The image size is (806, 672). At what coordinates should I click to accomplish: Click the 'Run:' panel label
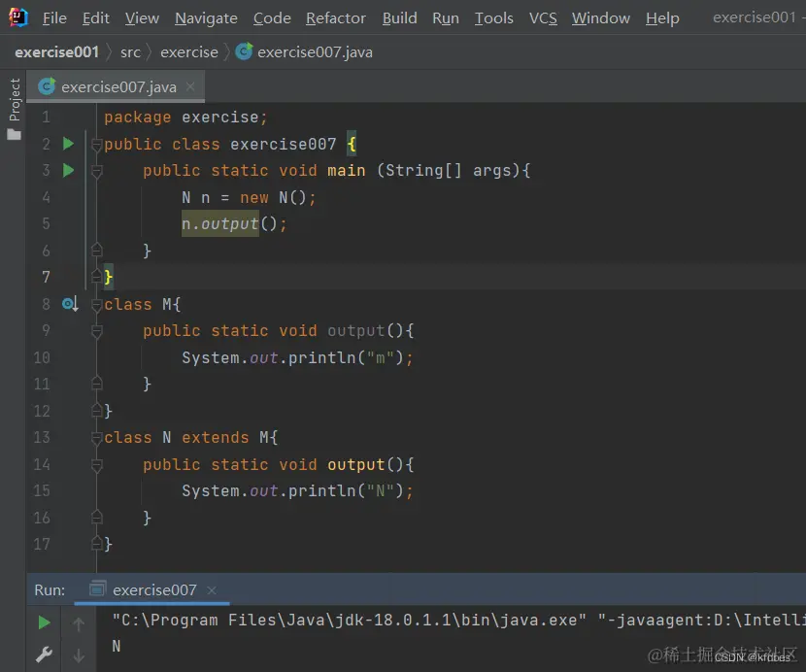tap(50, 589)
